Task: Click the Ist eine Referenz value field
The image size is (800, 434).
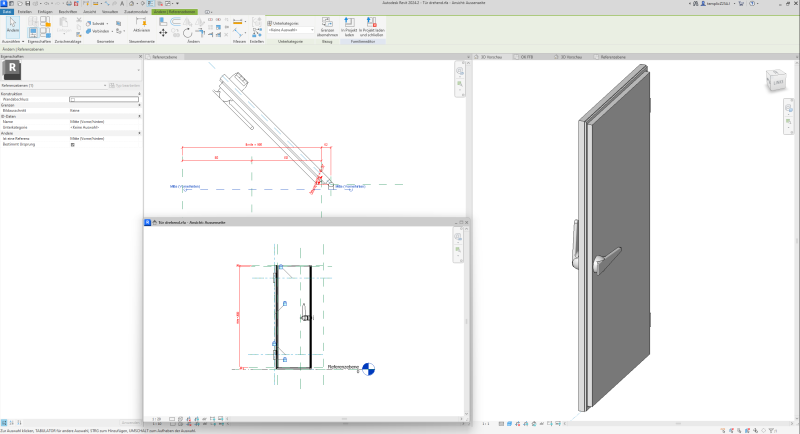Action: point(104,139)
